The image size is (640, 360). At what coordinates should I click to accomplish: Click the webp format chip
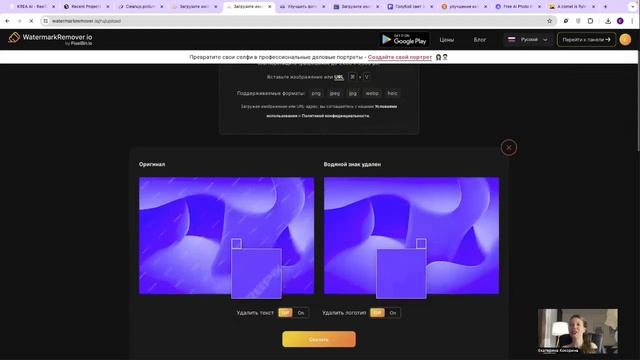(x=372, y=93)
